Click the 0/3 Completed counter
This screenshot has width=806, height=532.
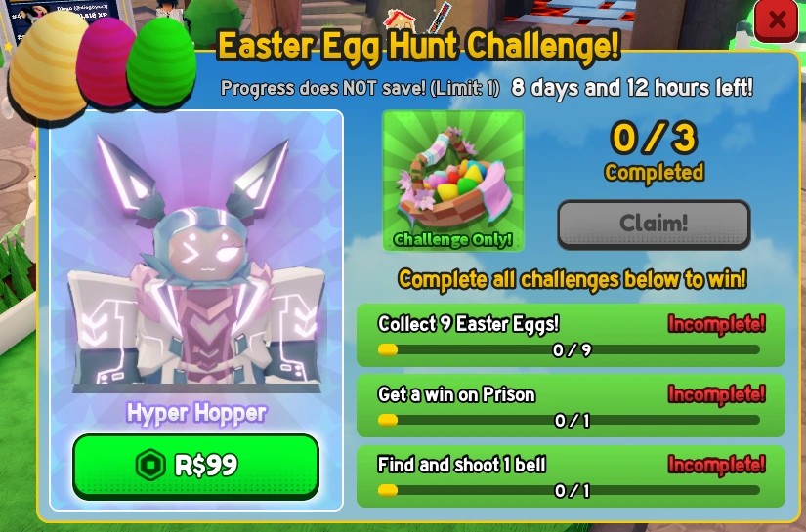coord(654,151)
